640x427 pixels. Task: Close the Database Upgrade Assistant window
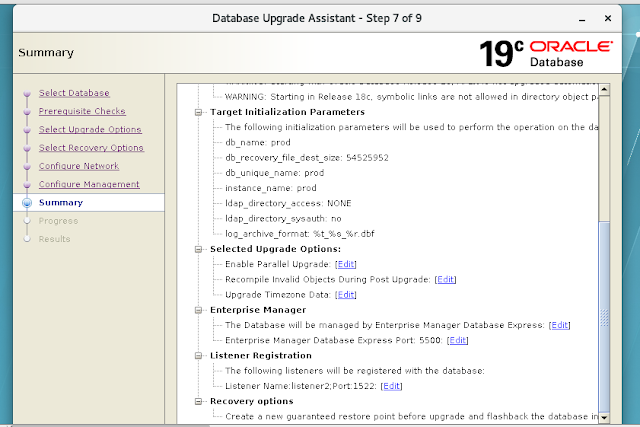[x=608, y=18]
